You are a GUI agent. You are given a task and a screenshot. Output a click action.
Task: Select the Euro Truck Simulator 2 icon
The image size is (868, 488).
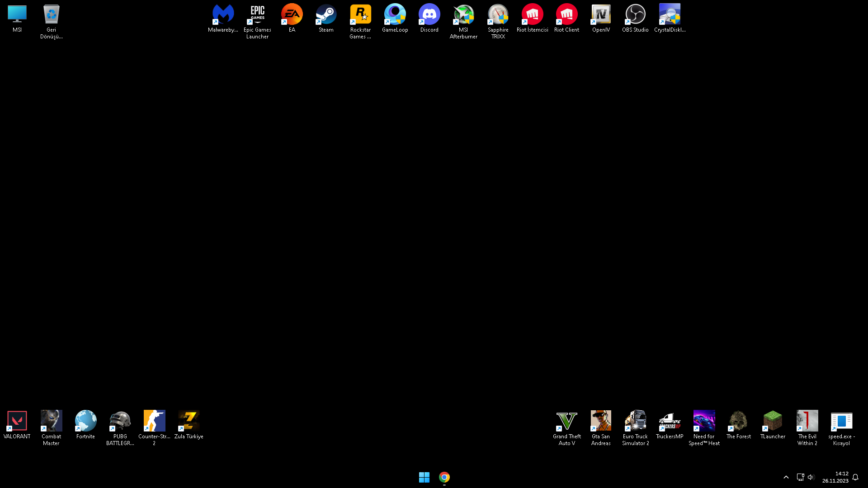click(x=635, y=421)
